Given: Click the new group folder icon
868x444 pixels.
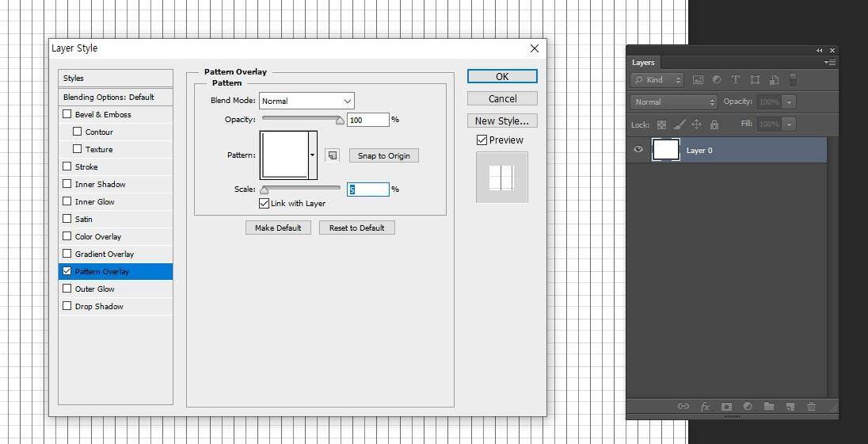Looking at the screenshot, I should [769, 406].
